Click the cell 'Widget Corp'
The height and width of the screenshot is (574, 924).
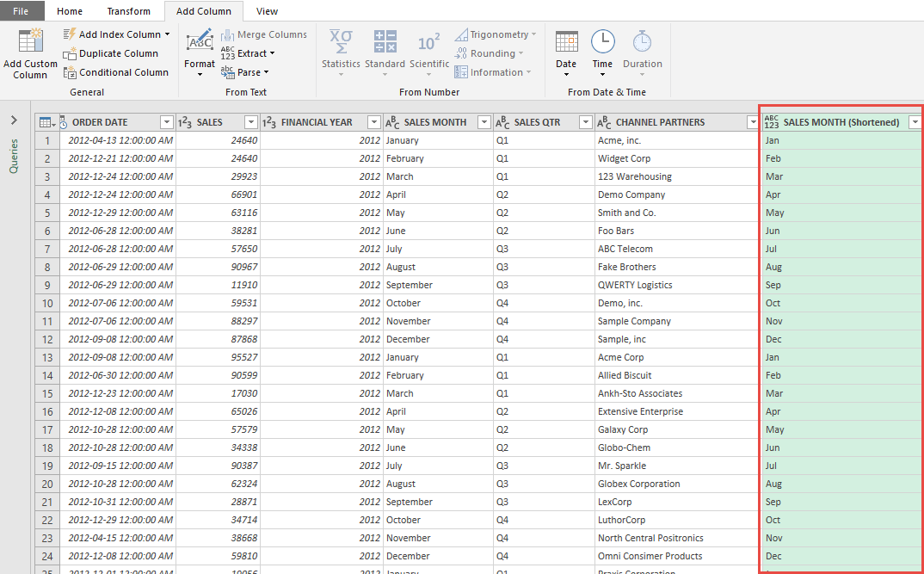tap(677, 158)
